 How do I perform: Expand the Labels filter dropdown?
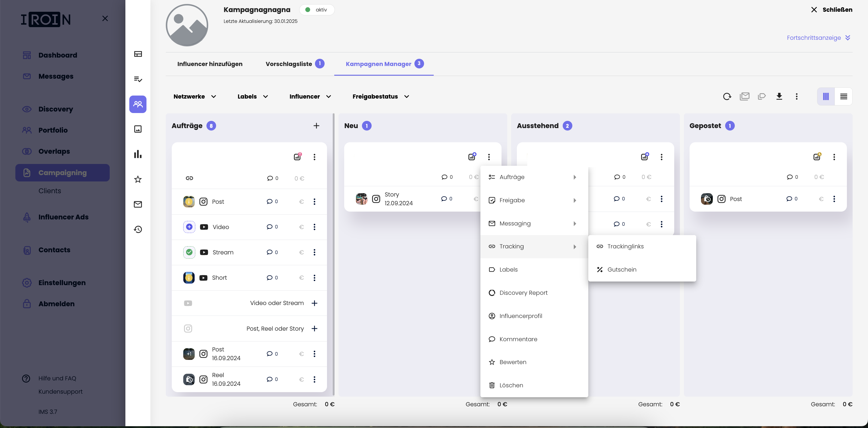(x=253, y=96)
